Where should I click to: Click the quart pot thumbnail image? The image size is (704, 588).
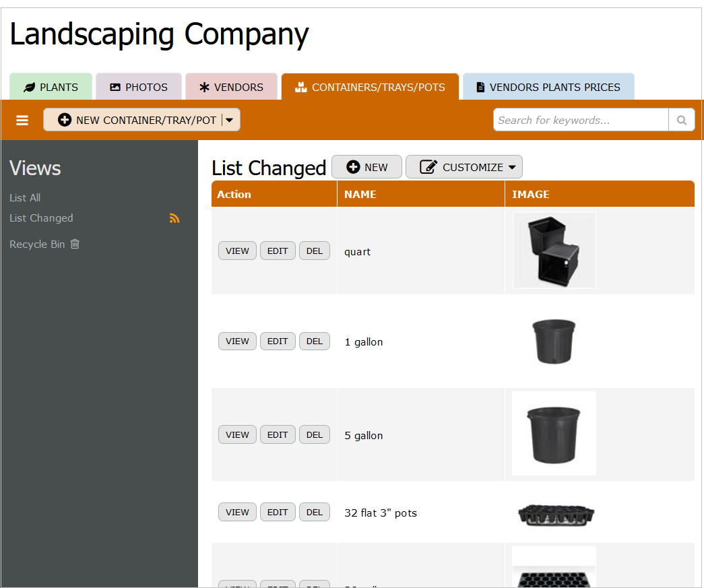[x=554, y=251]
